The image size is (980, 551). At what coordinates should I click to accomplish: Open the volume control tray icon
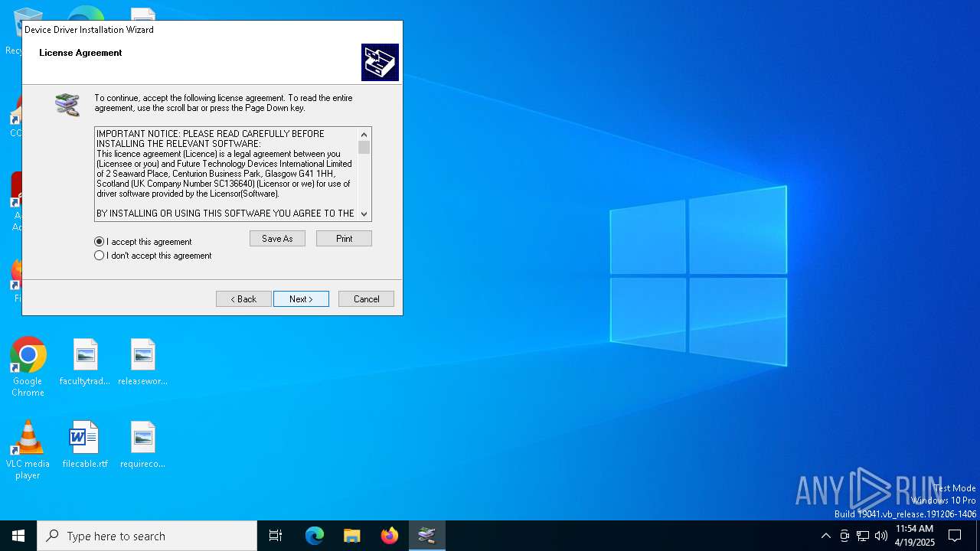881,536
